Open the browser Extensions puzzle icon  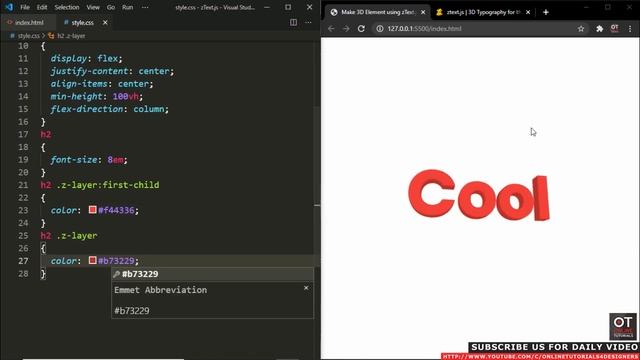[599, 29]
